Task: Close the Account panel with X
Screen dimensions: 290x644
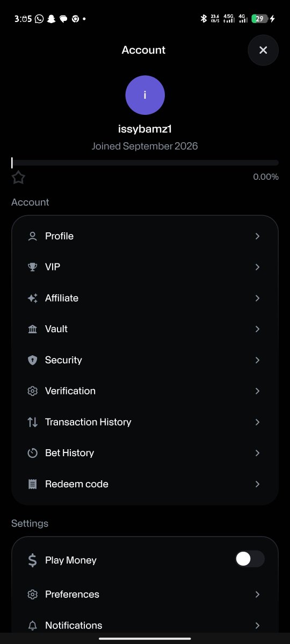Action: [x=263, y=50]
